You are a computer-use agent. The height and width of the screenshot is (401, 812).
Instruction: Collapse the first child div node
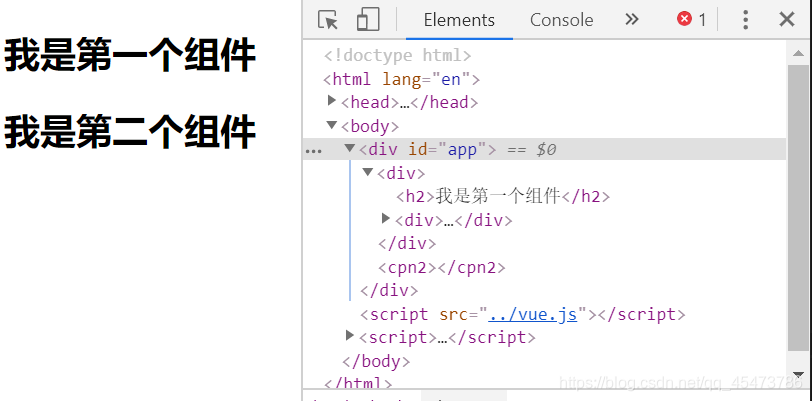pyautogui.click(x=368, y=172)
